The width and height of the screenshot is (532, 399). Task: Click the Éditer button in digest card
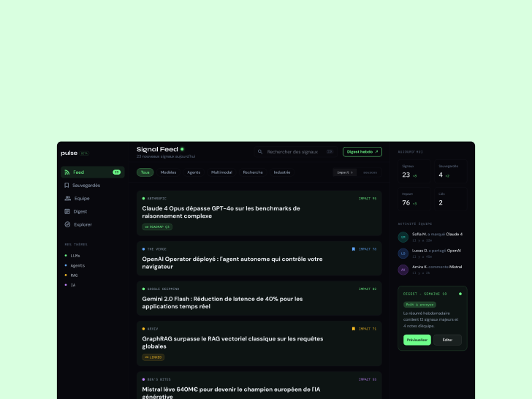click(x=447, y=340)
